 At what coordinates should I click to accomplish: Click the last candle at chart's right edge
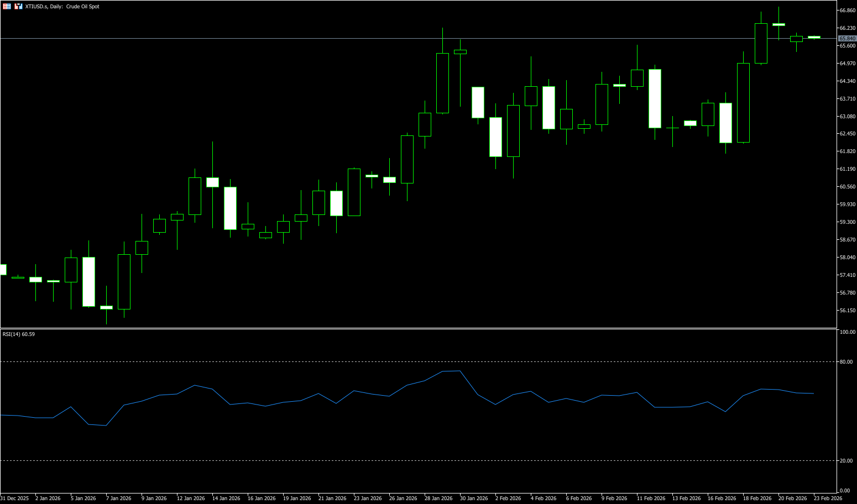pyautogui.click(x=814, y=37)
